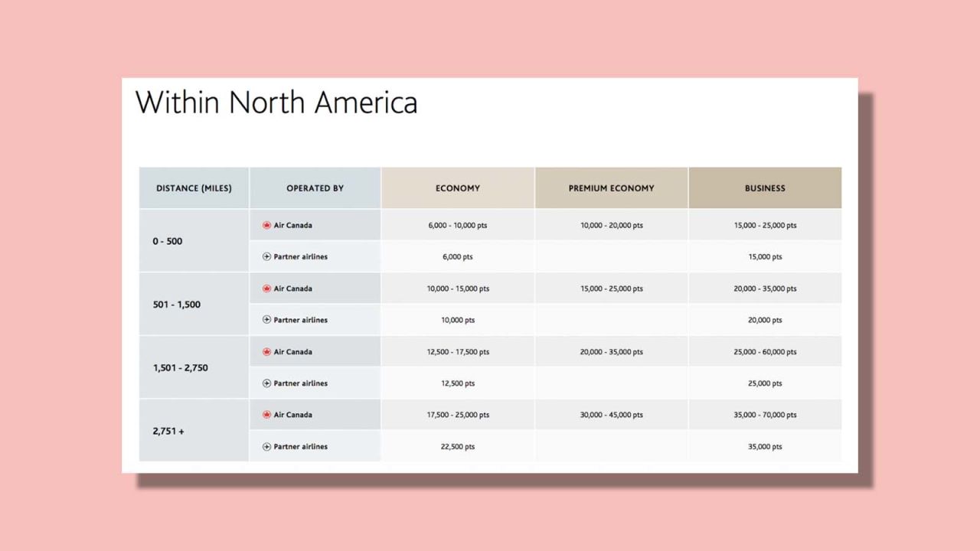Click the Air Canada maple leaf icon in the 0 - 500 row

pos(266,226)
